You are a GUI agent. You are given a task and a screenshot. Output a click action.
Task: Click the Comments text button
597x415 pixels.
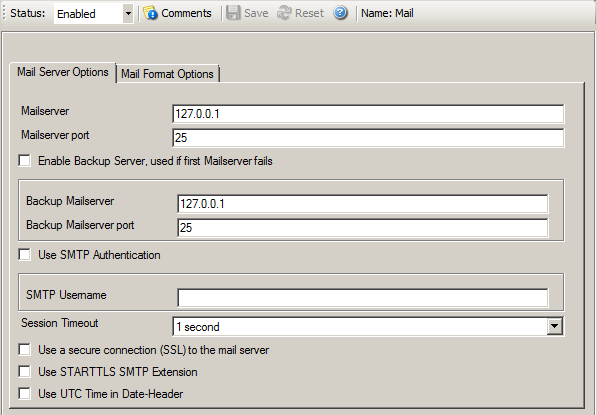(x=186, y=13)
